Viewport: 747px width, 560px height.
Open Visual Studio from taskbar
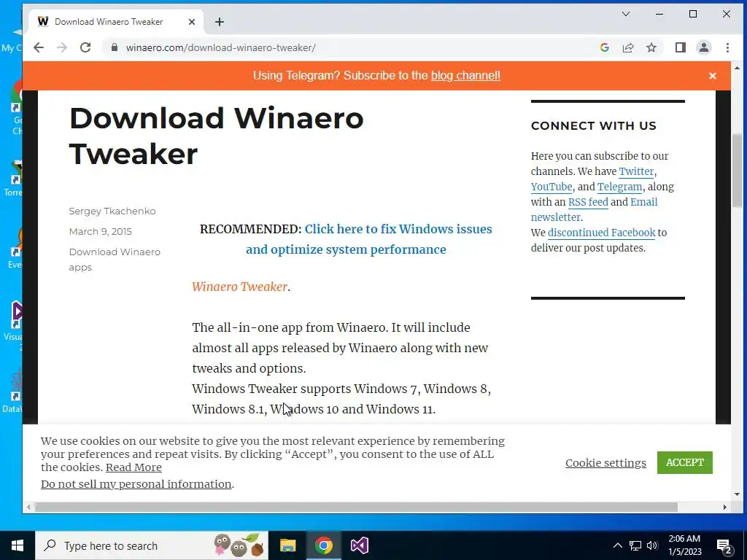[x=360, y=545]
